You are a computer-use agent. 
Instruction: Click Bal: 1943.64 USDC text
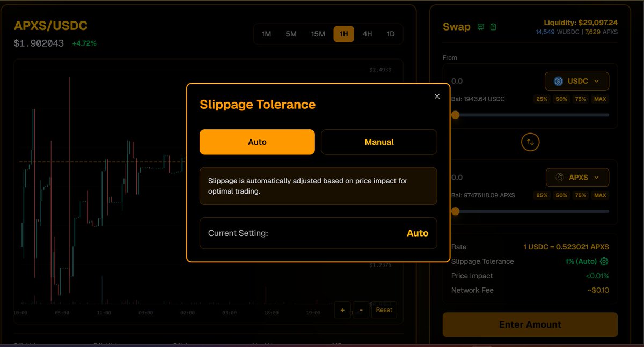(478, 99)
